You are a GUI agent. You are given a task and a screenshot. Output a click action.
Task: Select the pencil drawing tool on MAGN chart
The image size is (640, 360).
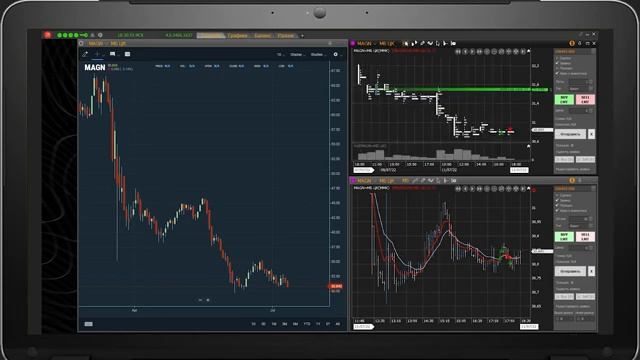coord(85,54)
